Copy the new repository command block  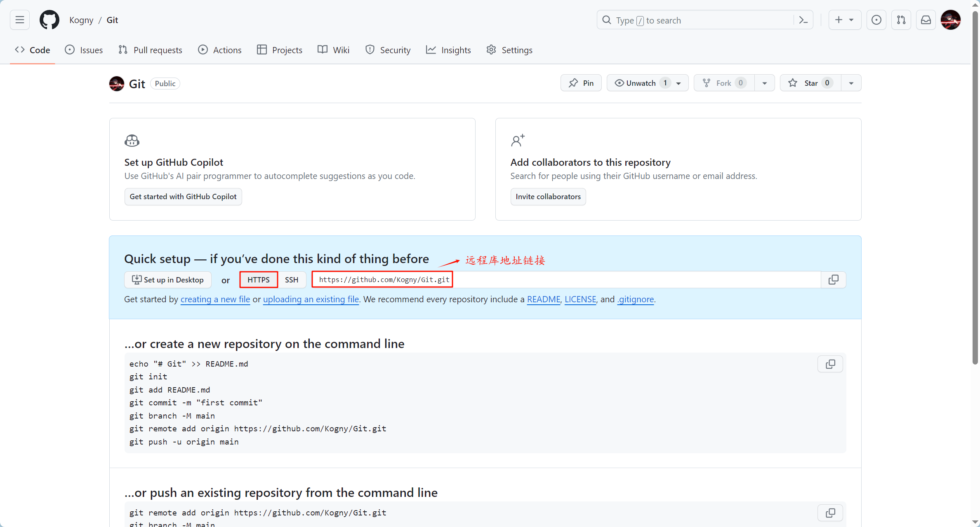click(830, 364)
